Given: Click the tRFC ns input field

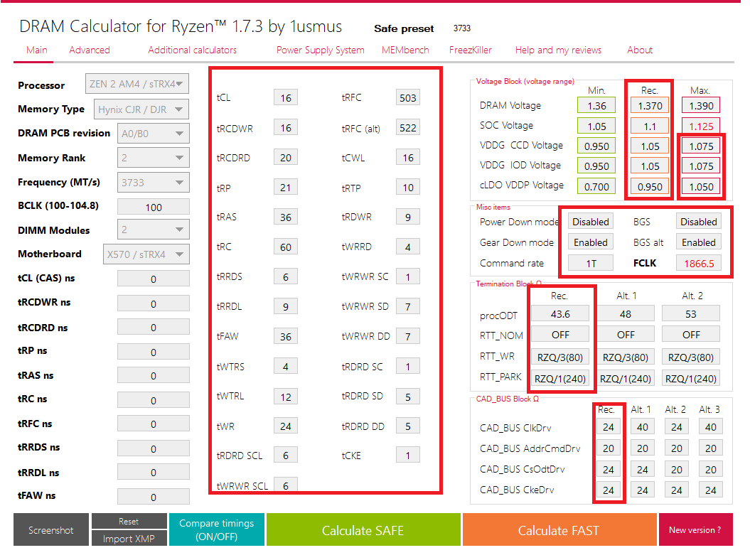Looking at the screenshot, I should point(153,424).
